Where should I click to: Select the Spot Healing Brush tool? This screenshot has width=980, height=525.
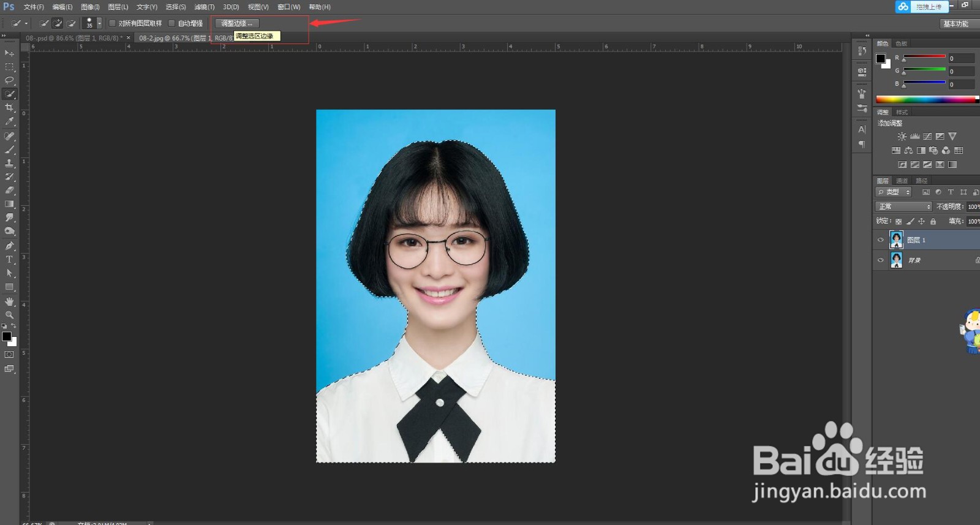pyautogui.click(x=9, y=136)
